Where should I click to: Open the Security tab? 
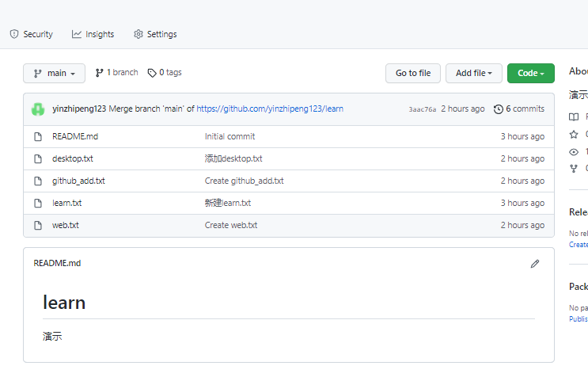[31, 34]
